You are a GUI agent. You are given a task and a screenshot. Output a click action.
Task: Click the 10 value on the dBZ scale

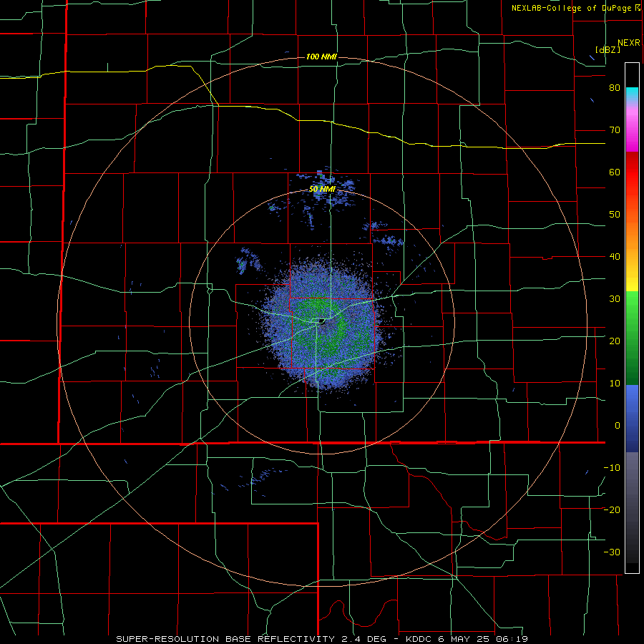coord(615,384)
